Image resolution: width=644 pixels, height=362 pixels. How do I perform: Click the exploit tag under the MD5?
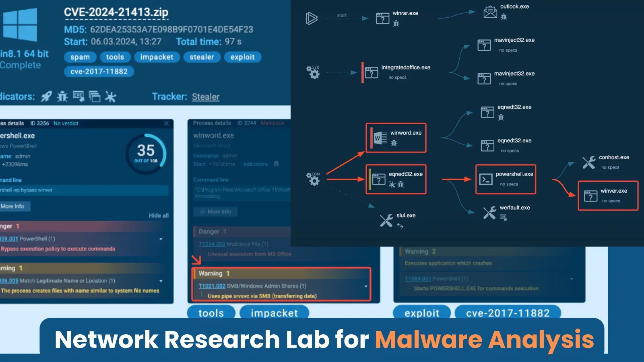pos(243,57)
